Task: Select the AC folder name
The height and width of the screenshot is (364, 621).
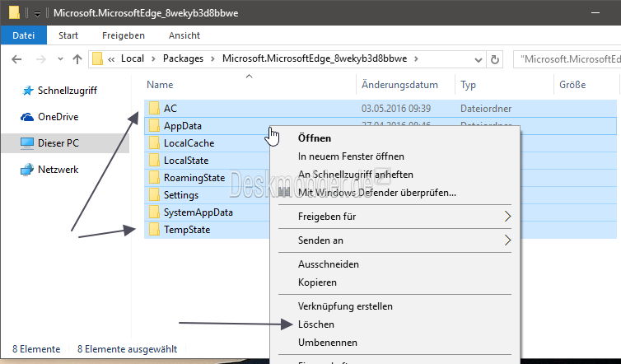Action: [x=170, y=109]
